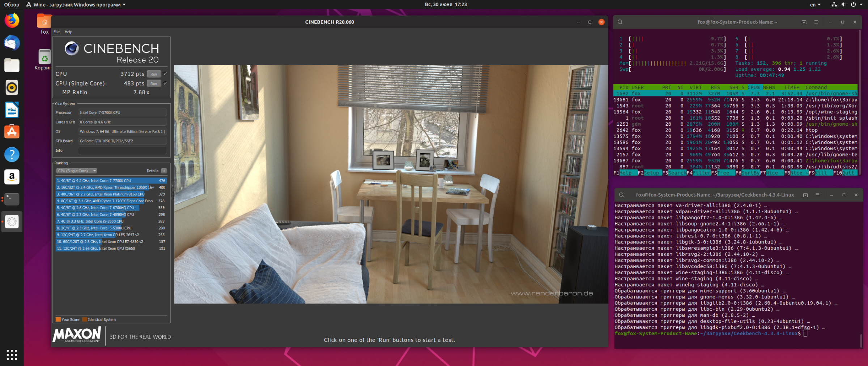Open the File menu in Cinebench
This screenshot has height=366, width=868.
tap(56, 32)
